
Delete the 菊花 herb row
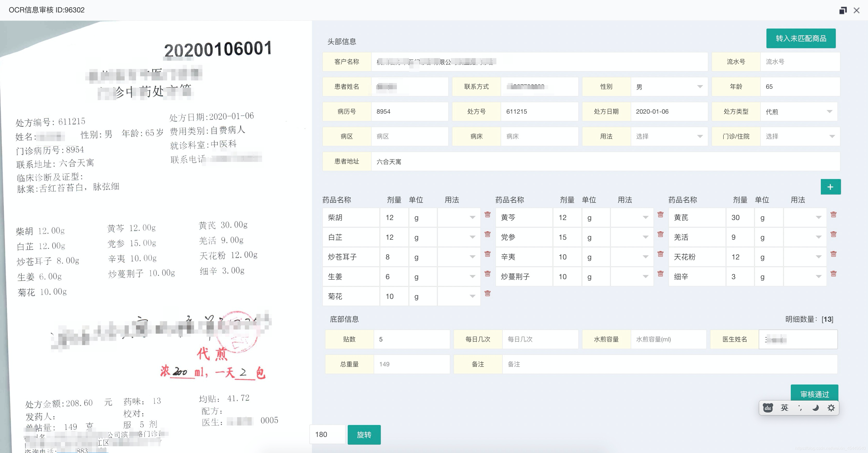pos(487,293)
